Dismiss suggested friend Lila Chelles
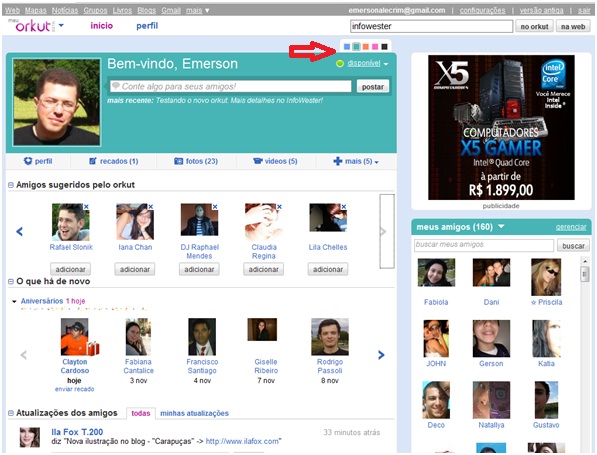597x455 pixels. click(x=344, y=207)
